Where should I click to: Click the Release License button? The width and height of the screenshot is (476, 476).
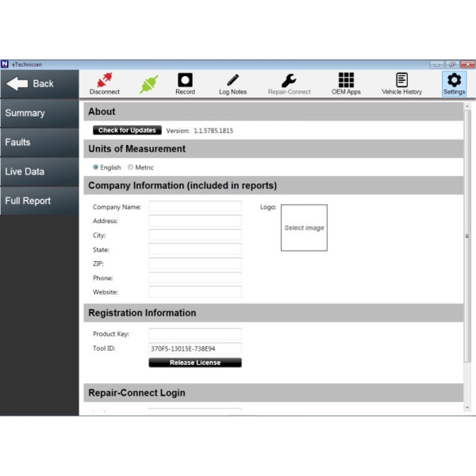pyautogui.click(x=194, y=363)
